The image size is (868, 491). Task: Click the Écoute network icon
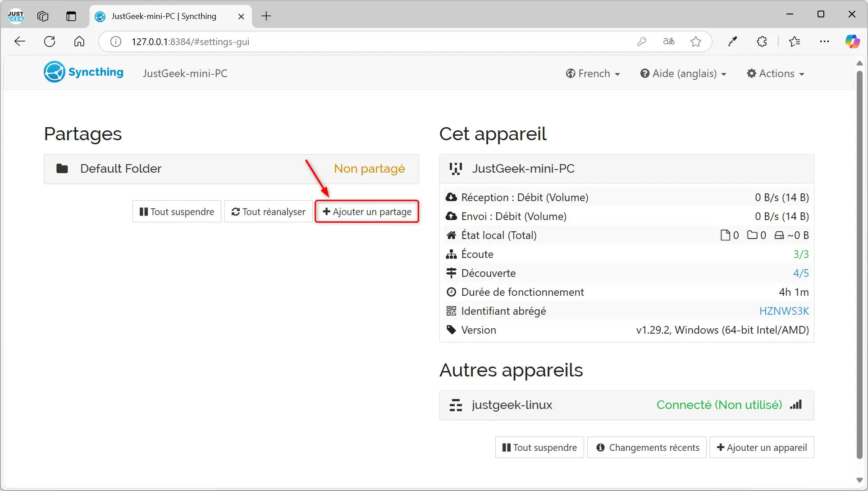pos(451,254)
